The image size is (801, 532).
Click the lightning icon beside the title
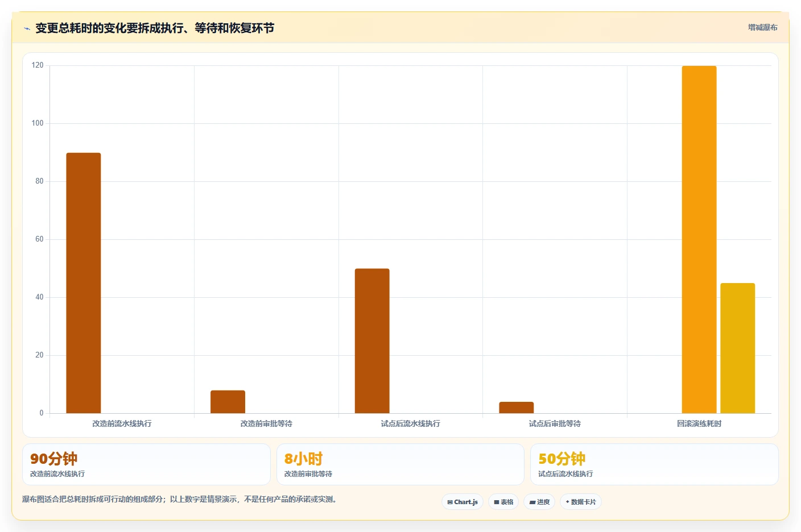point(27,28)
